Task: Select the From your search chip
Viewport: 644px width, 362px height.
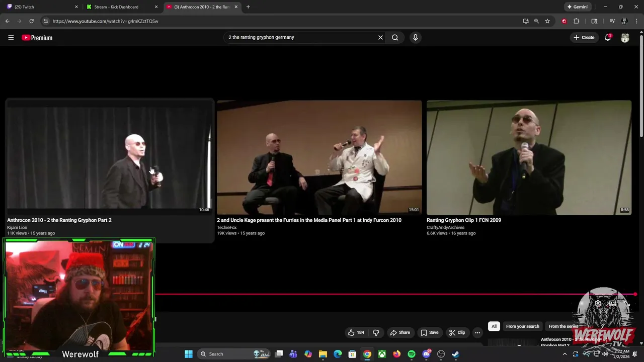Action: pos(522,326)
